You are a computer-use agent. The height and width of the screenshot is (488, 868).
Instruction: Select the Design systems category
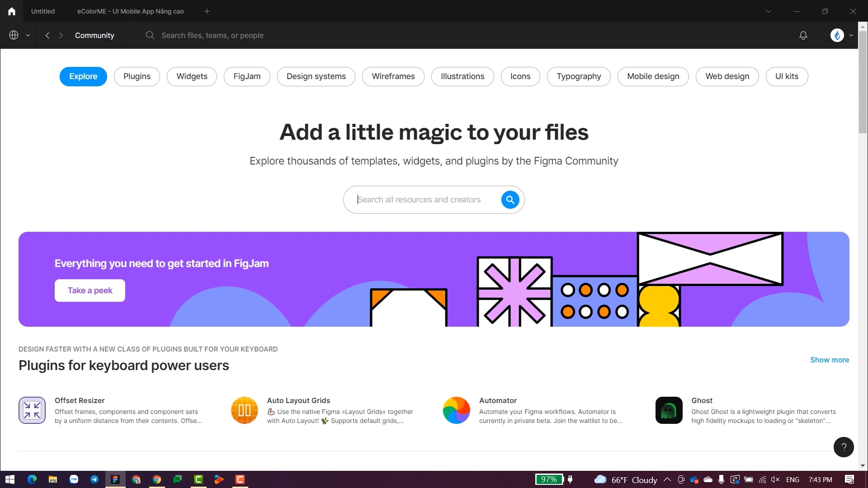316,76
